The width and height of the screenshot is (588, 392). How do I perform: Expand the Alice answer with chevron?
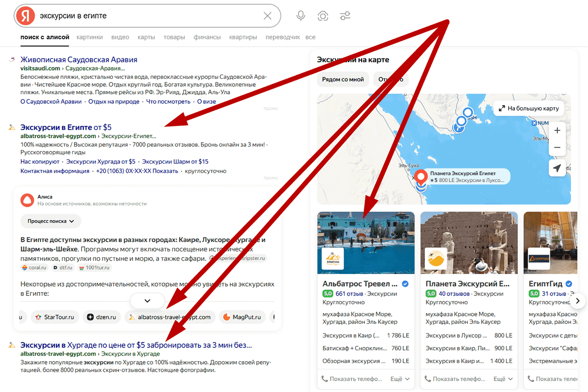[x=147, y=300]
